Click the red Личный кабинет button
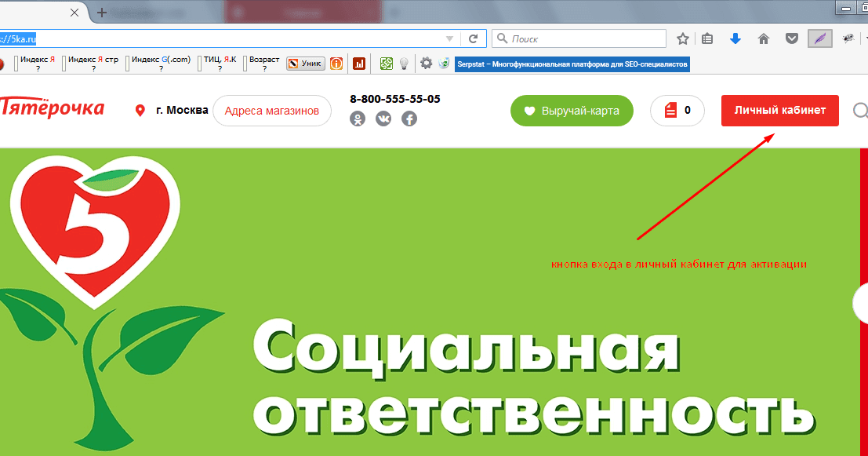The image size is (868, 456). pyautogui.click(x=779, y=111)
